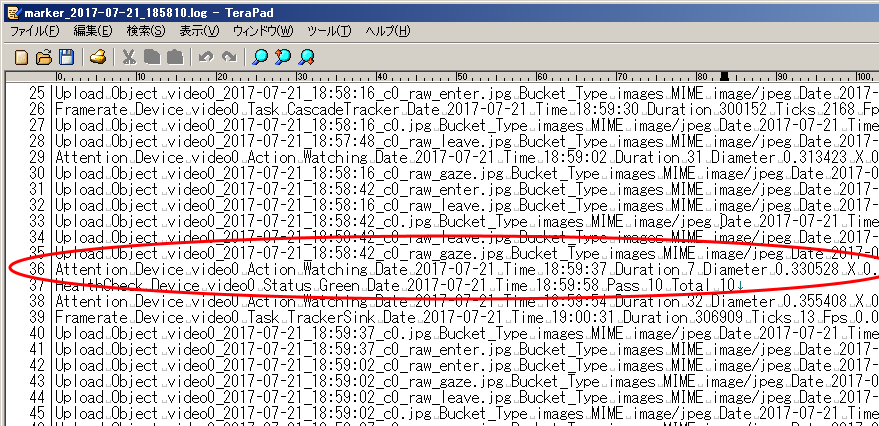Open the 表示(V) menu
The width and height of the screenshot is (879, 426).
tap(199, 31)
